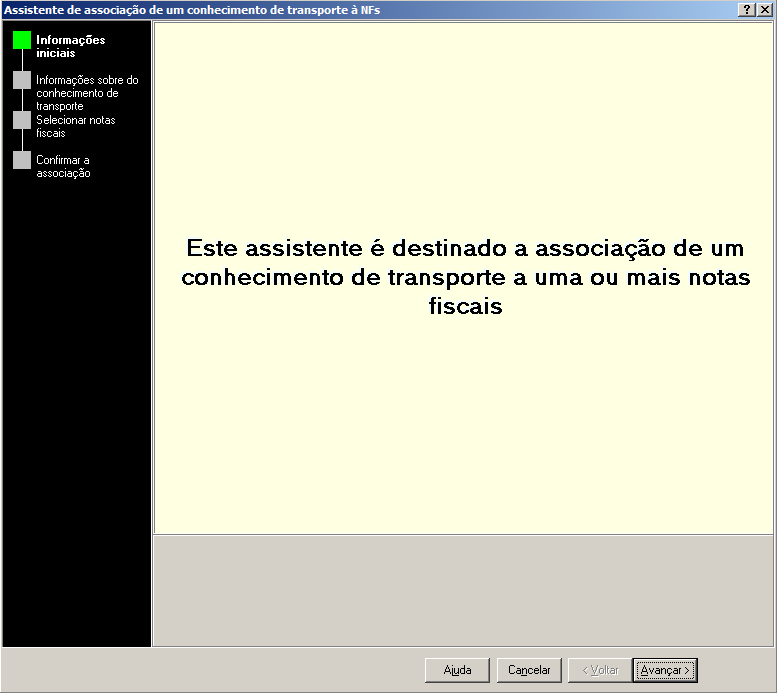Select the Informações sobre do conhecimento de transporte step

[87, 93]
